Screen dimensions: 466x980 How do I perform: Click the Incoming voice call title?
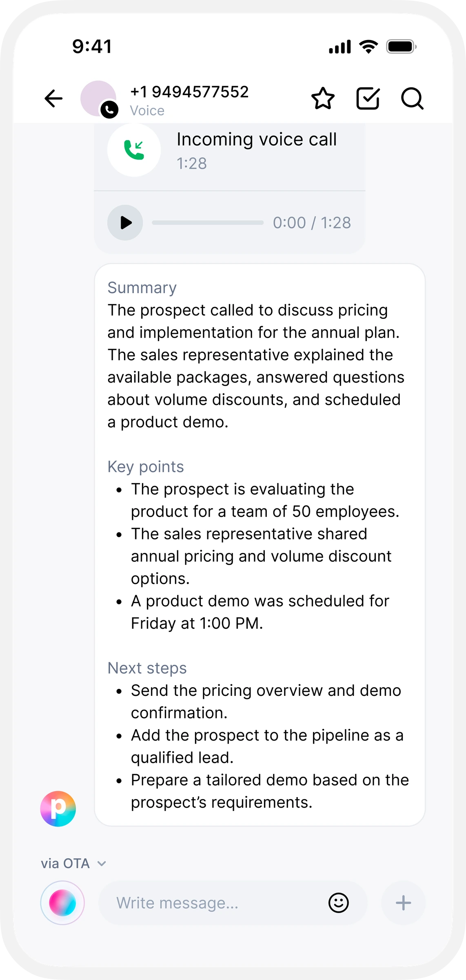coord(257,140)
